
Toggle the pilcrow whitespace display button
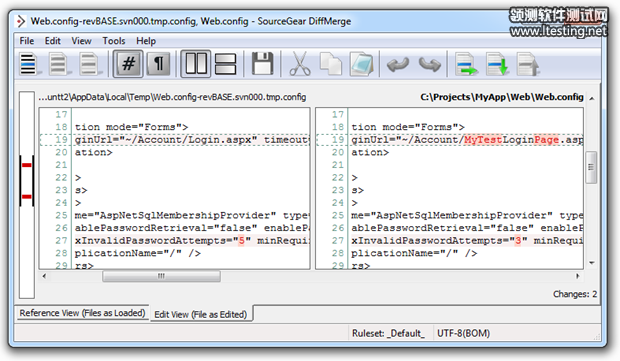point(159,64)
